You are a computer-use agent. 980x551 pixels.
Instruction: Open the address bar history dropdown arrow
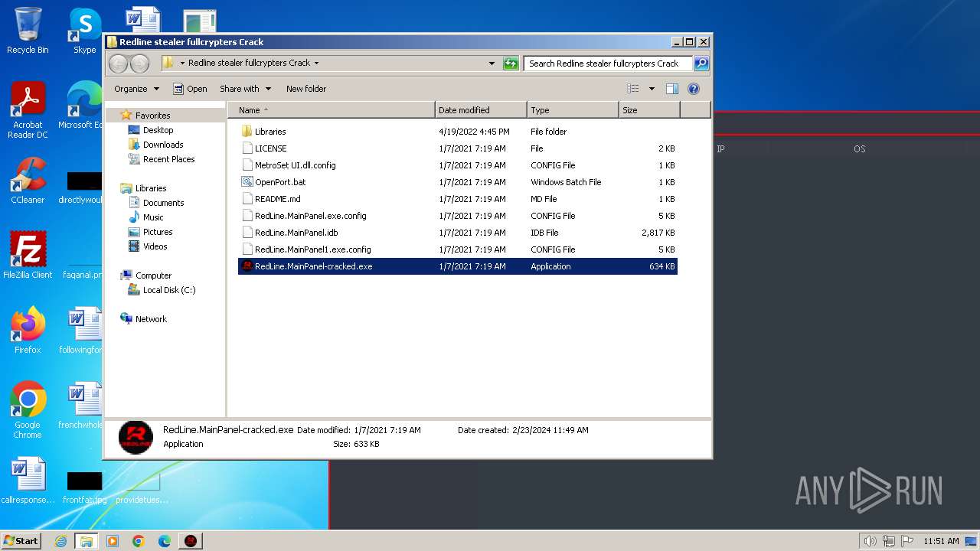tap(492, 64)
